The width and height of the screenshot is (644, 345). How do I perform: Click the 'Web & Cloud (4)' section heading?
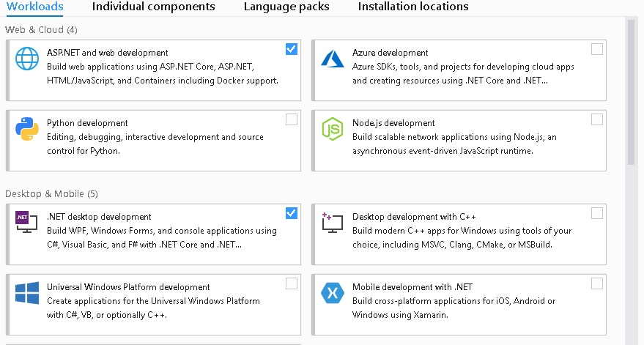coord(41,29)
